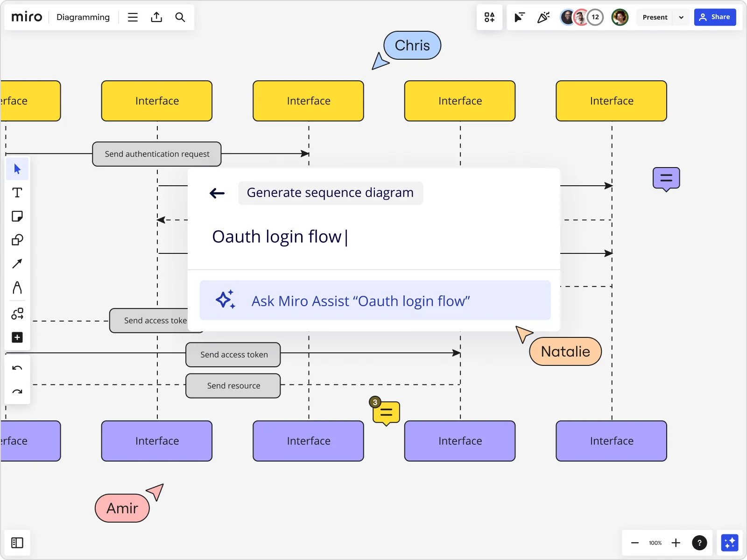Pick the Pen drawing tool
747x560 pixels.
coord(17,288)
